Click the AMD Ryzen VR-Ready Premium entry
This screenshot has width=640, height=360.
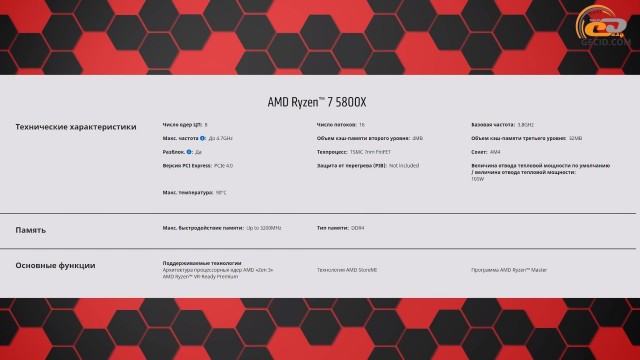[200, 276]
